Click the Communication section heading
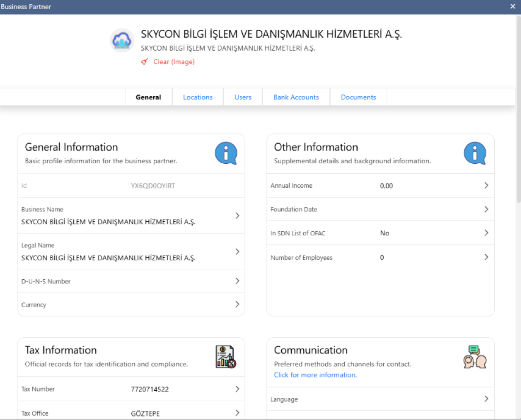This screenshot has width=521, height=420. 311,350
